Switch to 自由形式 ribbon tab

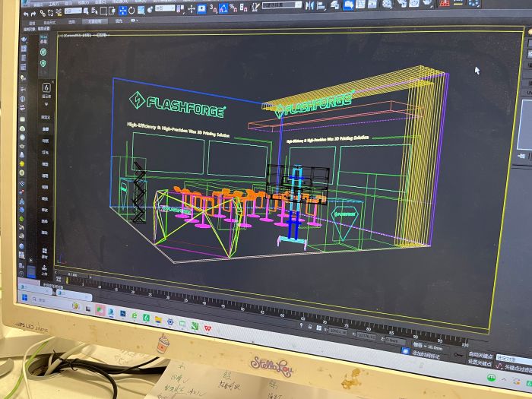[49, 23]
